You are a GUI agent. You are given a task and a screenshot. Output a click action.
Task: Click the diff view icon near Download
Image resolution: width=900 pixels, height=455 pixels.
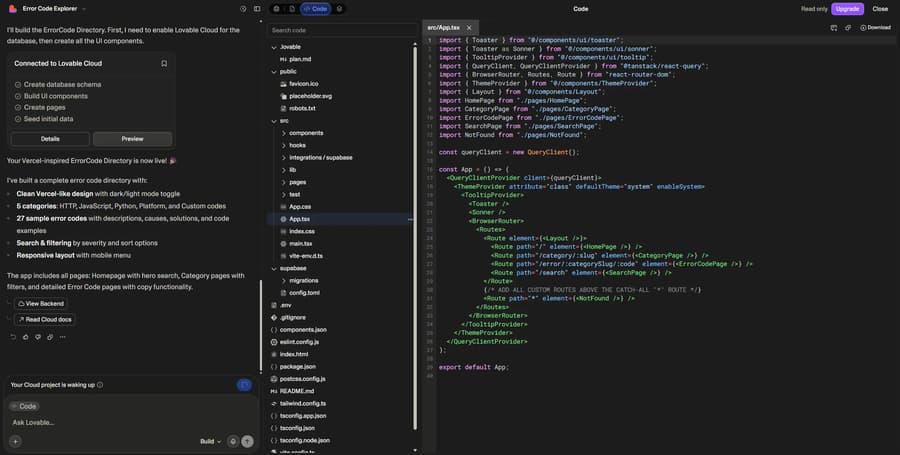click(x=834, y=28)
